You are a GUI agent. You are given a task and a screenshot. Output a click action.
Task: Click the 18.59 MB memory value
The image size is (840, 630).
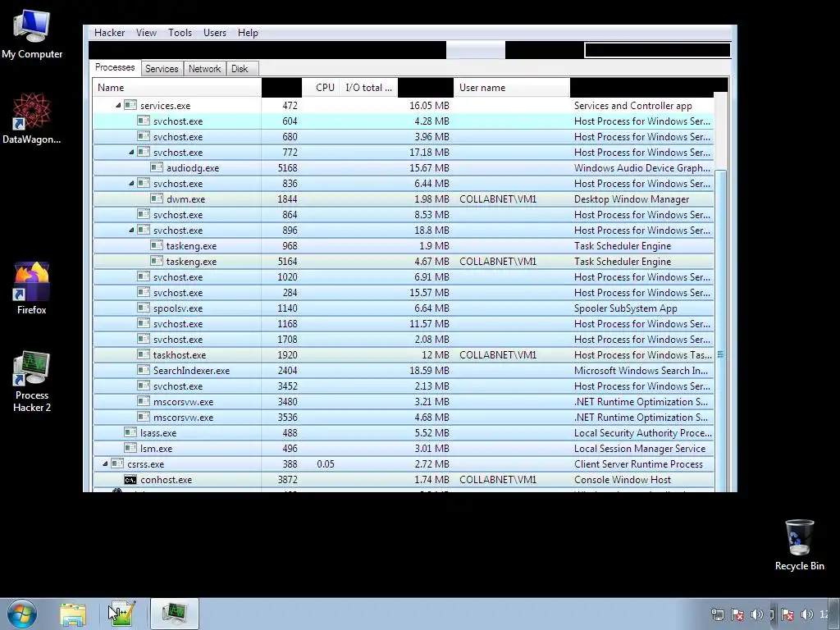point(428,371)
